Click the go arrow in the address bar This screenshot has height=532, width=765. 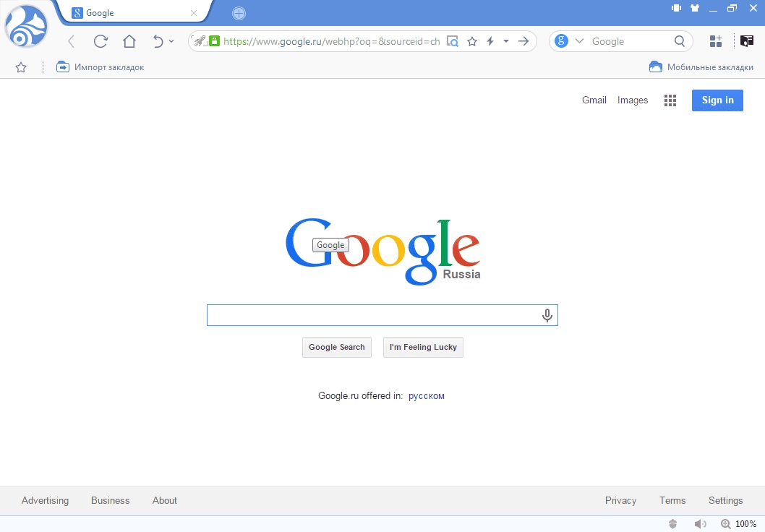[523, 41]
